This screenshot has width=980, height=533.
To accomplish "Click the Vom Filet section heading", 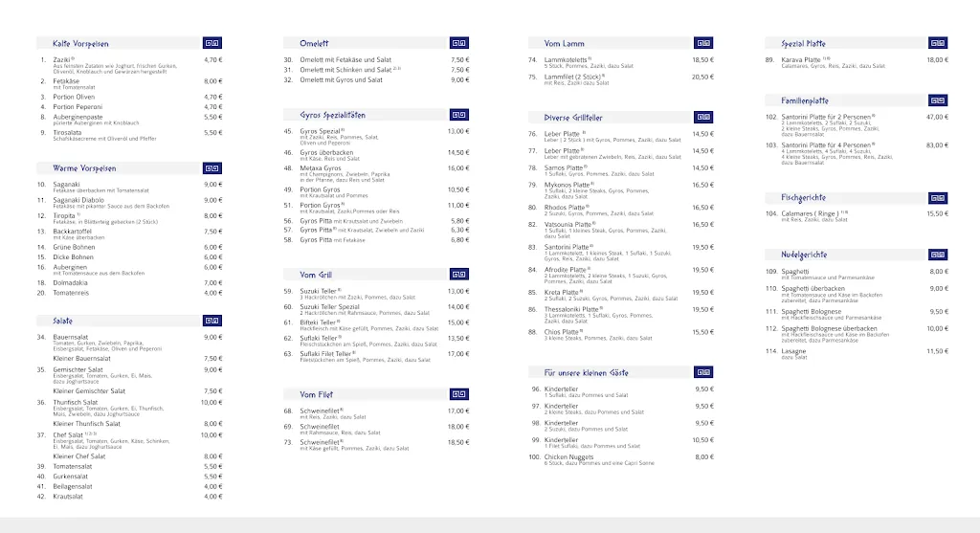I will tap(316, 394).
